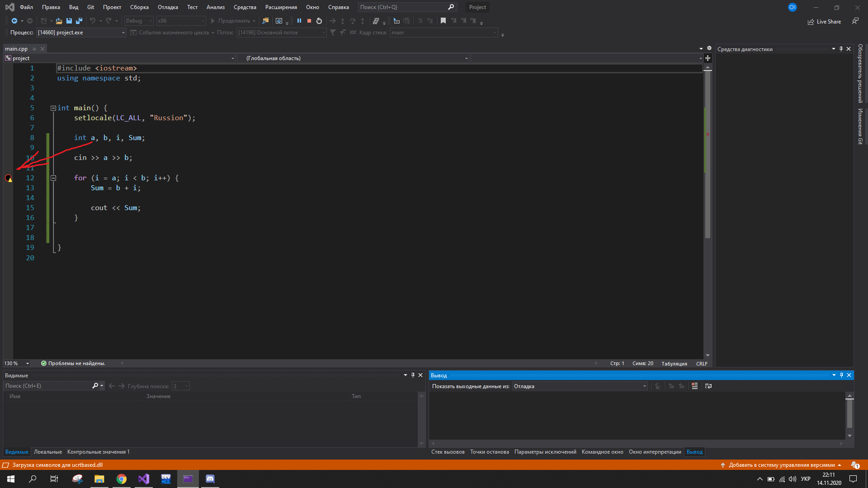The height and width of the screenshot is (488, 868).
Task: Pin the Видимые panel
Action: coord(413,375)
